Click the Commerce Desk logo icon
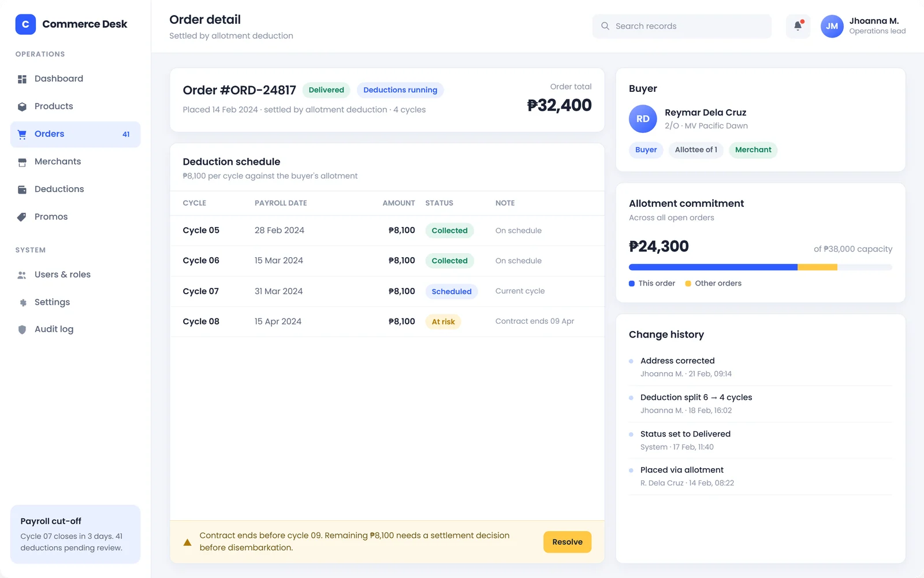 (25, 24)
